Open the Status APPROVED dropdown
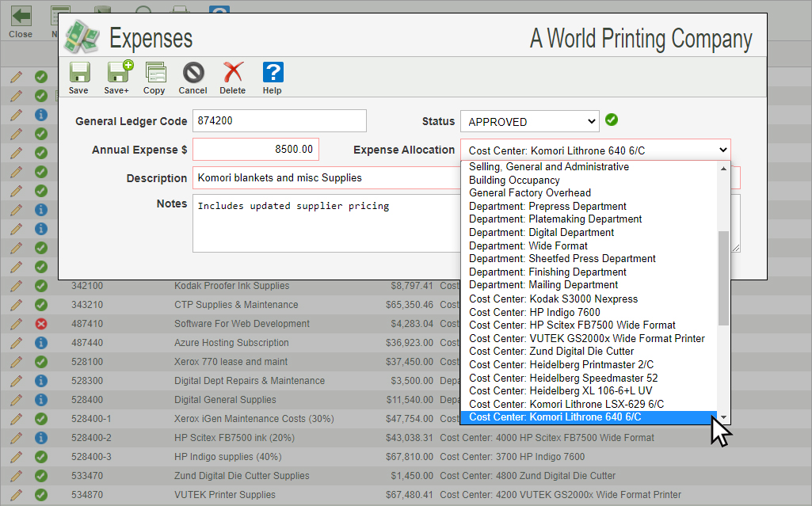Viewport: 812px width, 506px height. [530, 122]
